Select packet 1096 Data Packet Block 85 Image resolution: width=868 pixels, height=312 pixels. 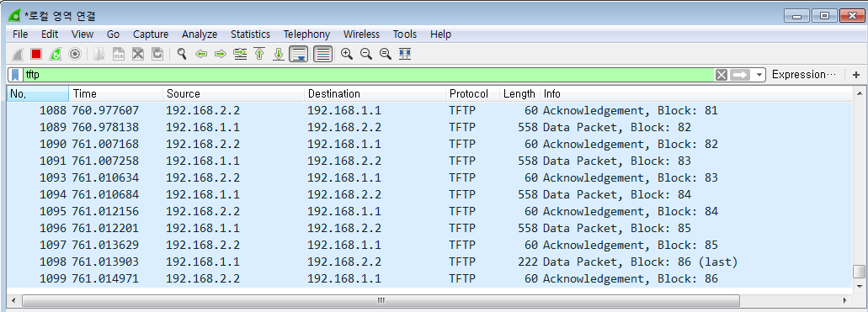(429, 229)
